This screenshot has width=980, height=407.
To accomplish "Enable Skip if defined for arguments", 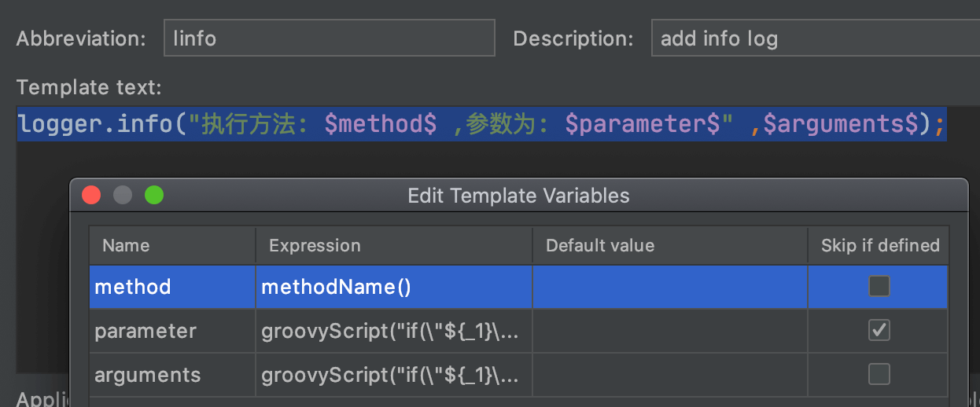I will (879, 375).
